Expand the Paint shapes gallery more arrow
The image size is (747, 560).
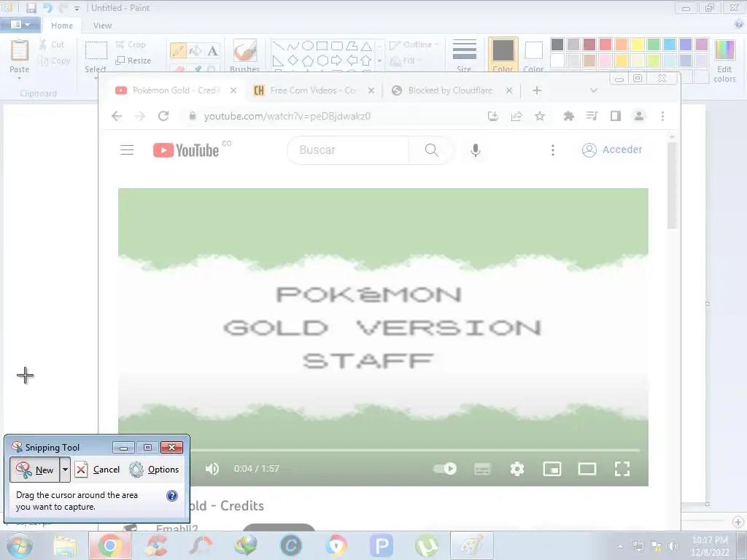(379, 61)
